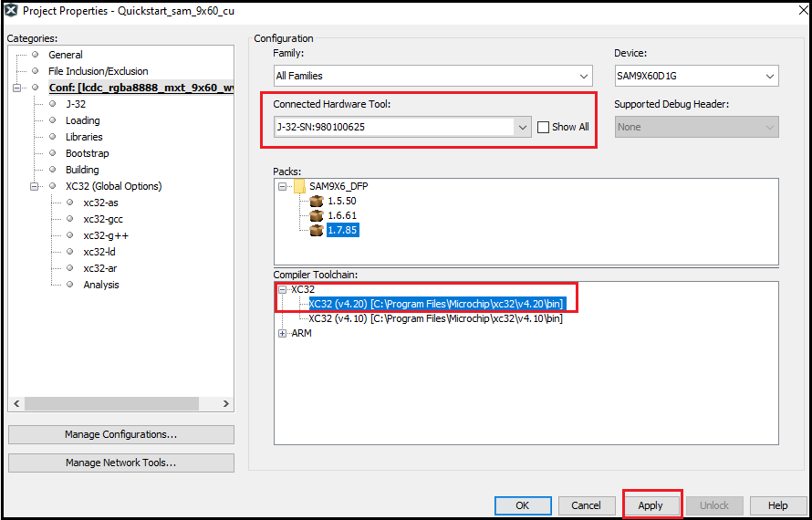Select the Conf lcdc_rgba8888 configuration
The image size is (812, 520).
141,88
